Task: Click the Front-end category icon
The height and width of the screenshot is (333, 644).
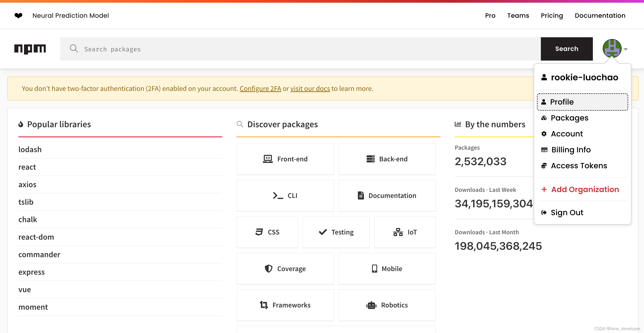Action: [x=268, y=158]
